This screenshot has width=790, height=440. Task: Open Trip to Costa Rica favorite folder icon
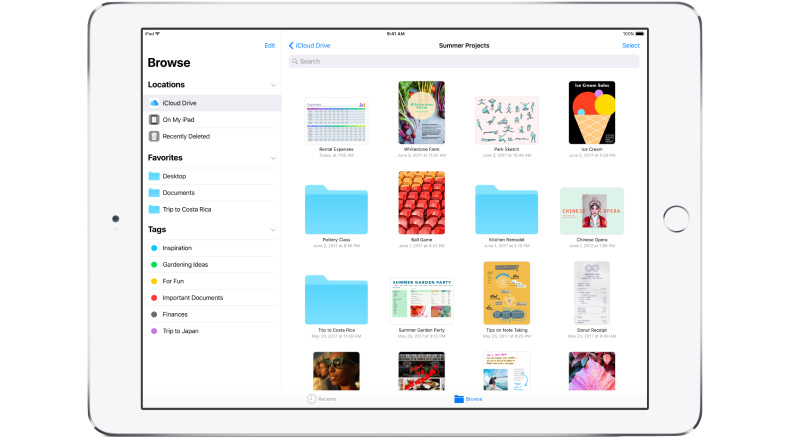click(154, 209)
